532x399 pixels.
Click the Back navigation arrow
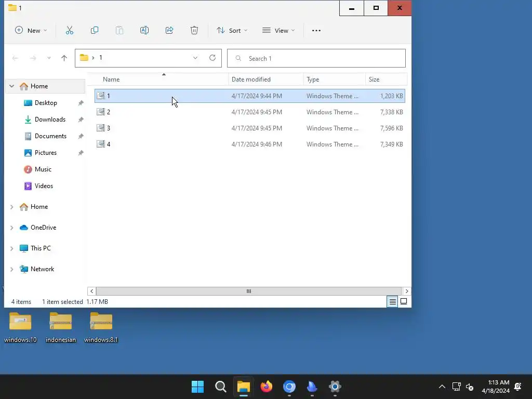coord(15,58)
